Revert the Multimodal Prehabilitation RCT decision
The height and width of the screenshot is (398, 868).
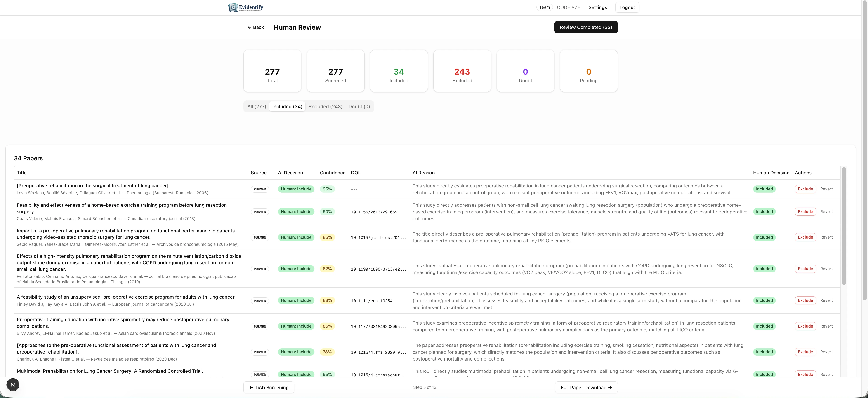826,374
